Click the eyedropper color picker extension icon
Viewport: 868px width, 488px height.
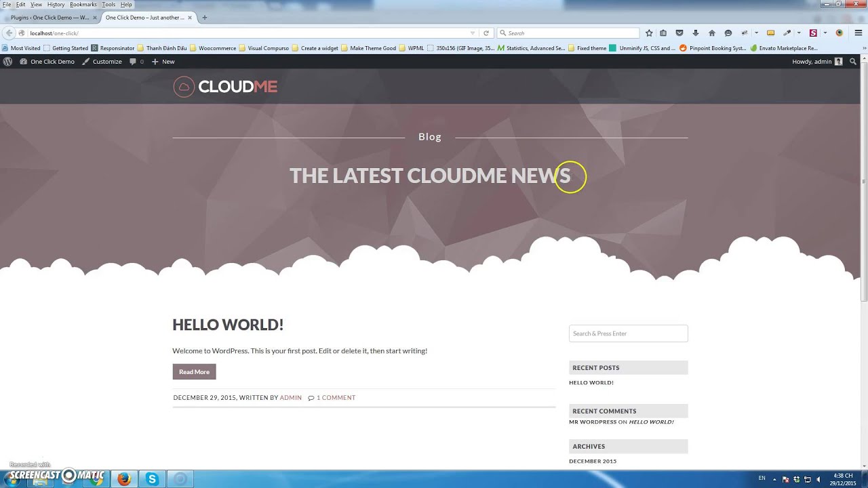pos(787,33)
